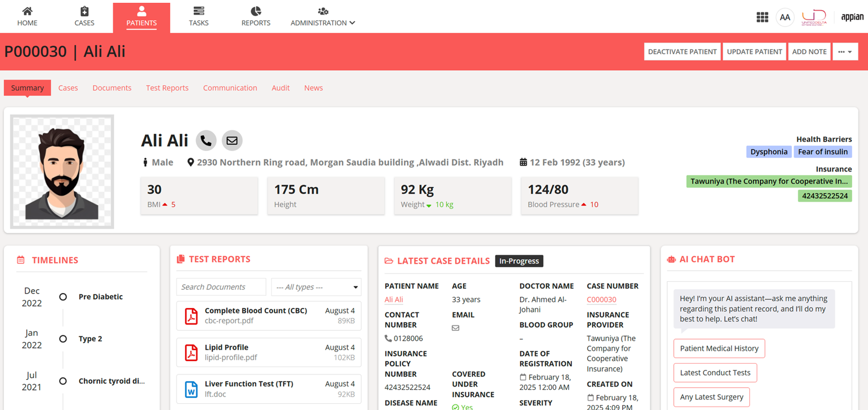This screenshot has height=410, width=868.
Task: Click the 175 Cm Height card
Action: 326,196
